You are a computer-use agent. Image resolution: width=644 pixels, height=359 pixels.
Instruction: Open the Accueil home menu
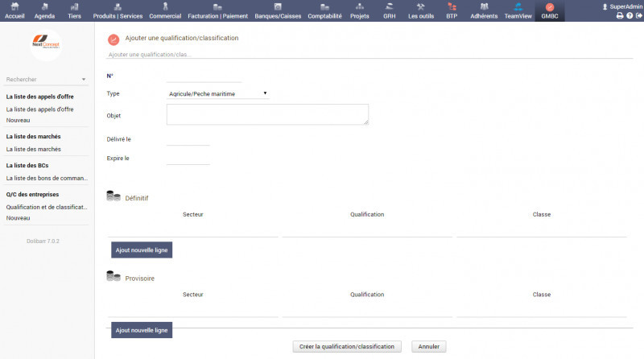click(x=14, y=11)
